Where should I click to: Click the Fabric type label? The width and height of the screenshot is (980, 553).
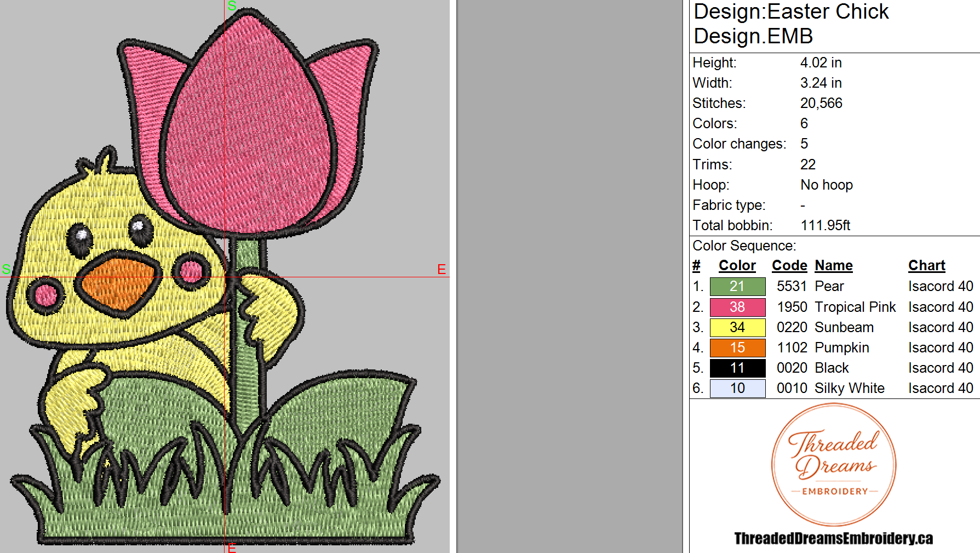pos(729,205)
